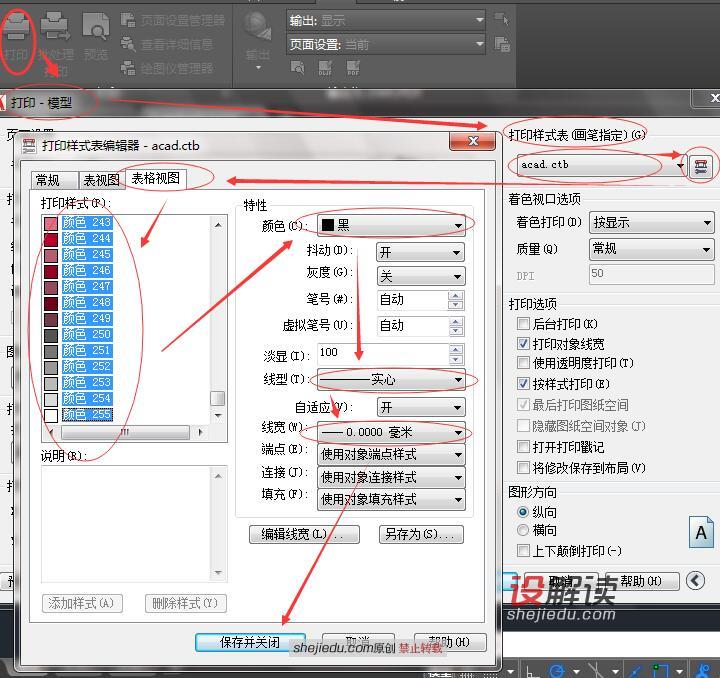This screenshot has width=720, height=678.
Task: Toggle 上下颠倒打印 checkbox
Action: click(x=523, y=550)
